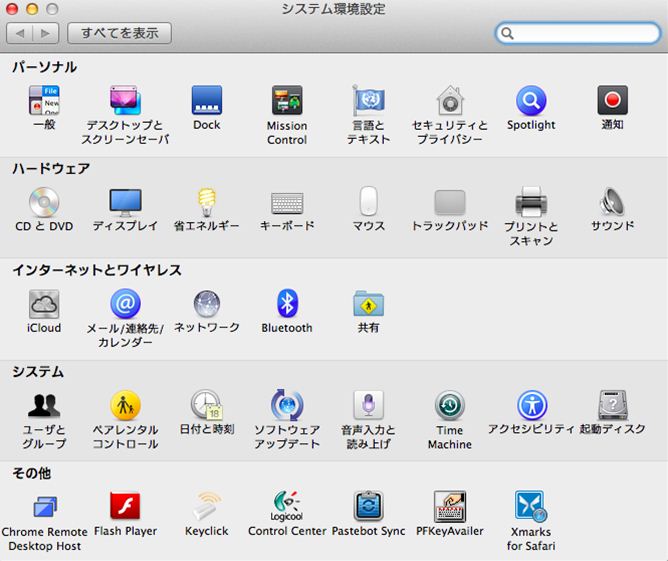Open Logicool Control Center pane

pos(287,507)
